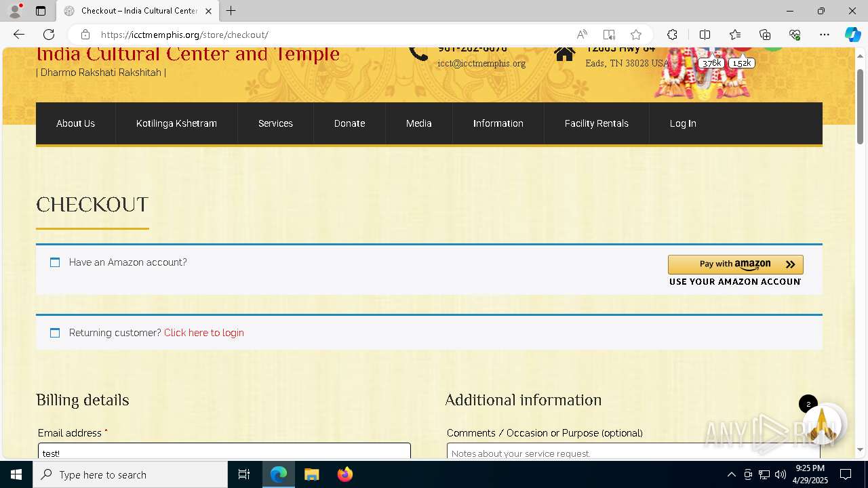Viewport: 868px width, 488px height.
Task: Open the notifications center icon
Action: point(846,474)
